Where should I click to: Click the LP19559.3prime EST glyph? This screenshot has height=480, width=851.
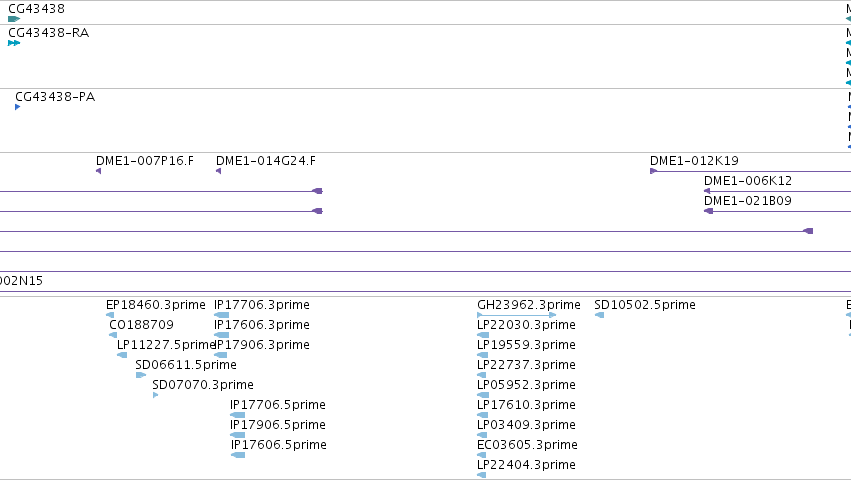pos(482,355)
